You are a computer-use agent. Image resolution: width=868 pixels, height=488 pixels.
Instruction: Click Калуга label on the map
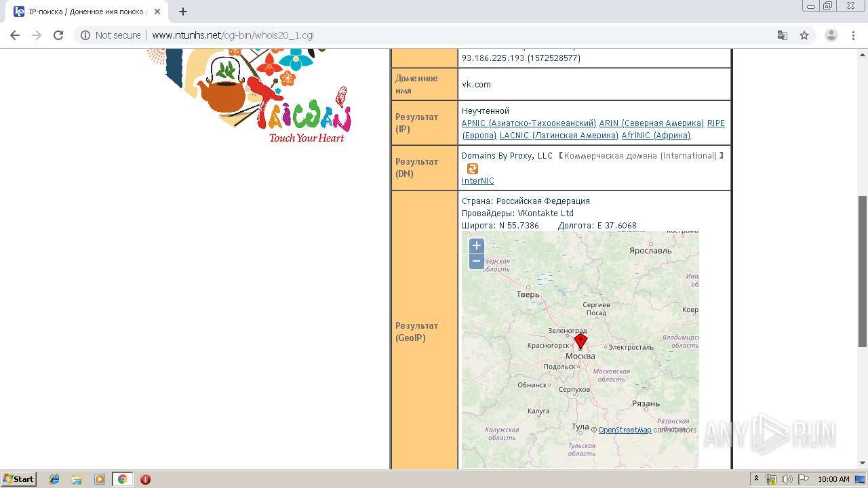538,411
